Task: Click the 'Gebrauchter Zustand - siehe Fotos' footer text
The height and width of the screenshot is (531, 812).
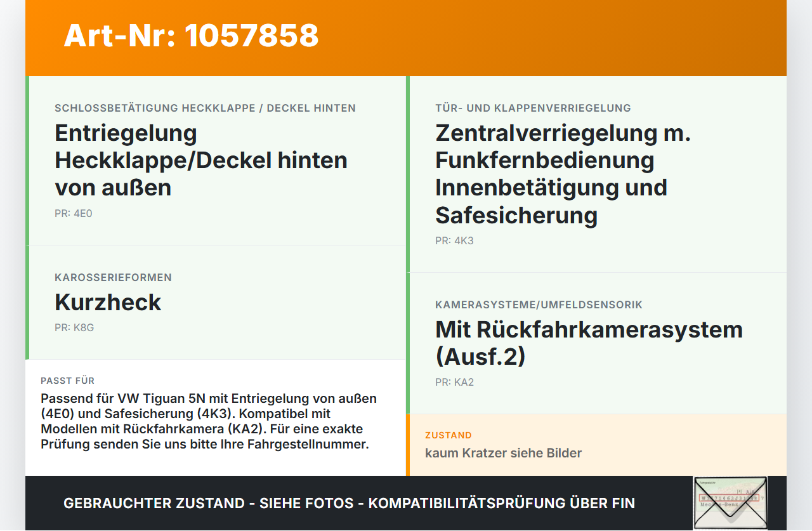Action: coord(349,503)
